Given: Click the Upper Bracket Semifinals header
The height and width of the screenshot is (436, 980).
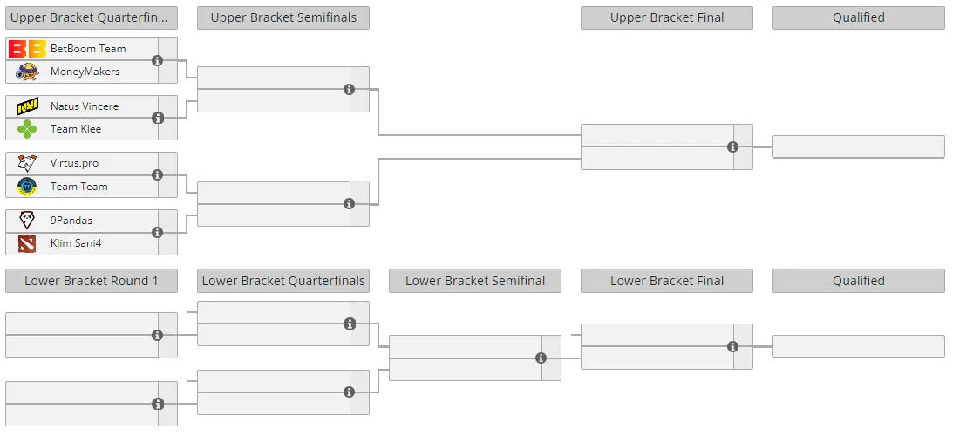Looking at the screenshot, I should tap(283, 17).
